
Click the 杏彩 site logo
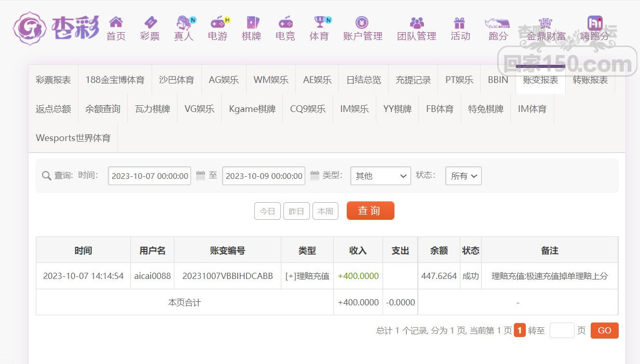tap(56, 29)
